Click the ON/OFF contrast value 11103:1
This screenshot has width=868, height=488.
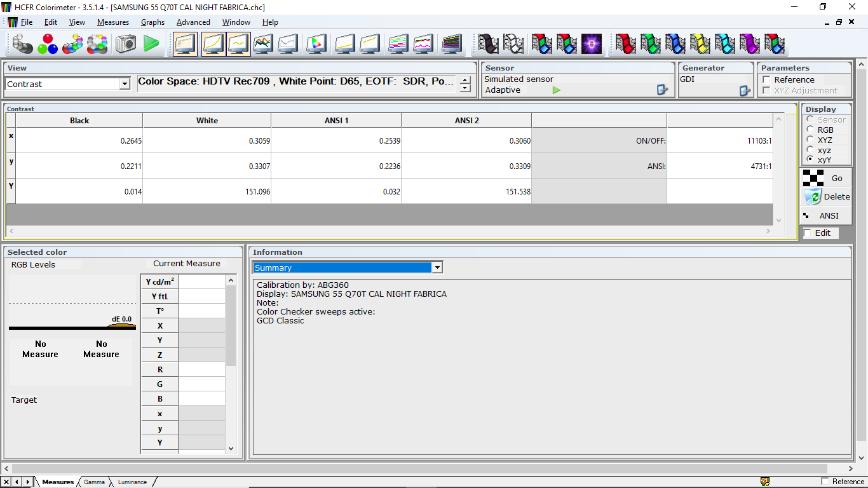point(720,140)
